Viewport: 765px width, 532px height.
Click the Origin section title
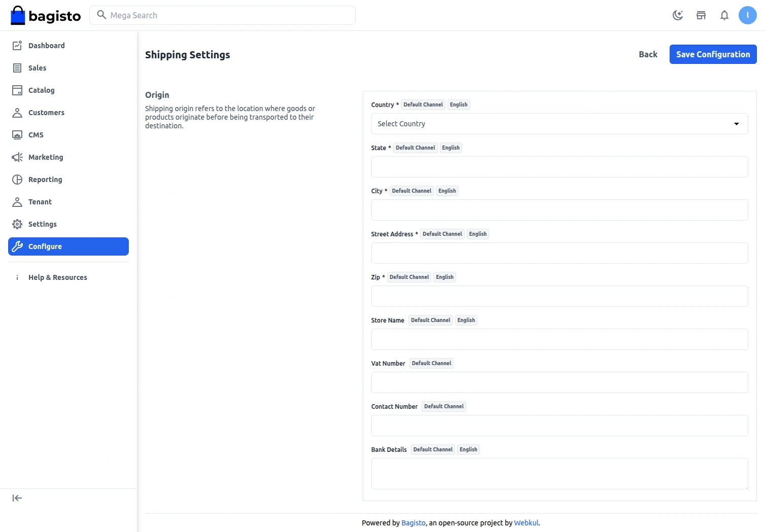click(x=157, y=95)
